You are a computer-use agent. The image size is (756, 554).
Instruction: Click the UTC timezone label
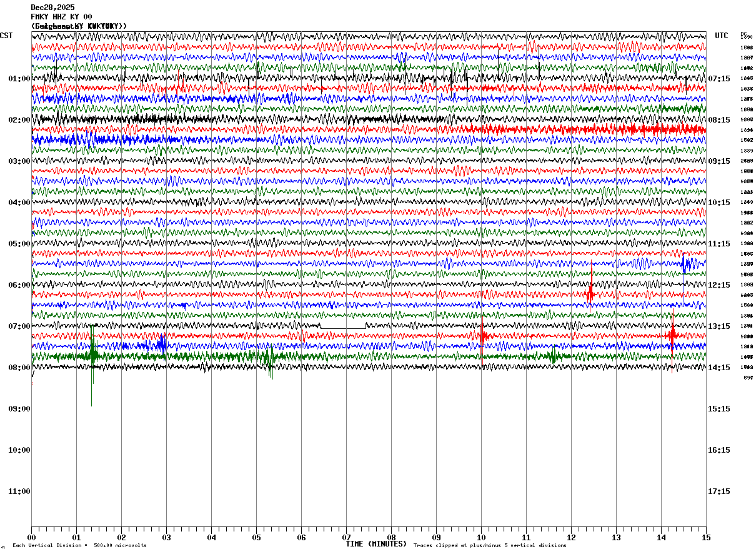(x=722, y=36)
